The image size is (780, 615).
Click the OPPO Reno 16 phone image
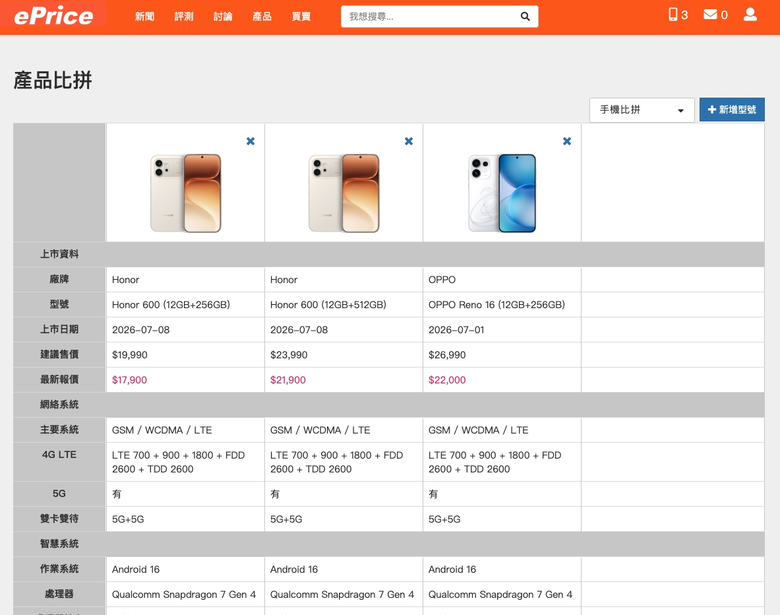pos(502,193)
